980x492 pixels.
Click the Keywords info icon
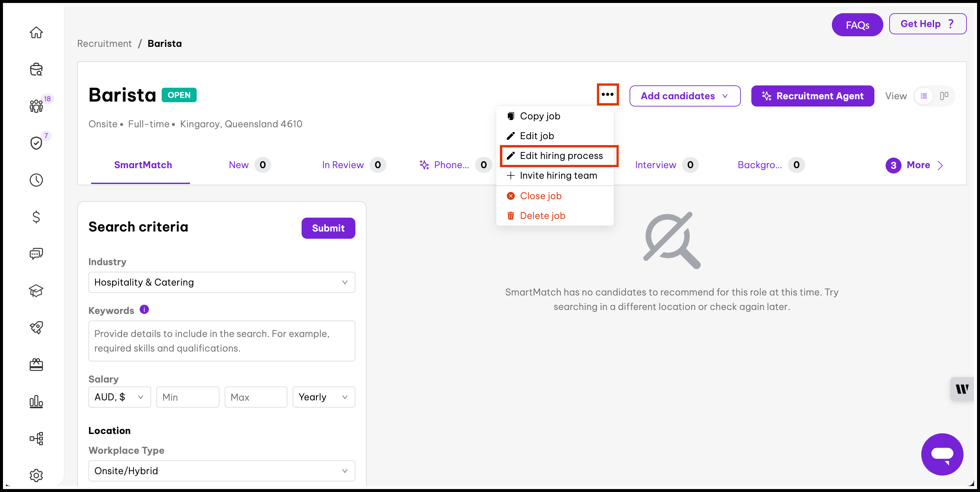pyautogui.click(x=144, y=310)
